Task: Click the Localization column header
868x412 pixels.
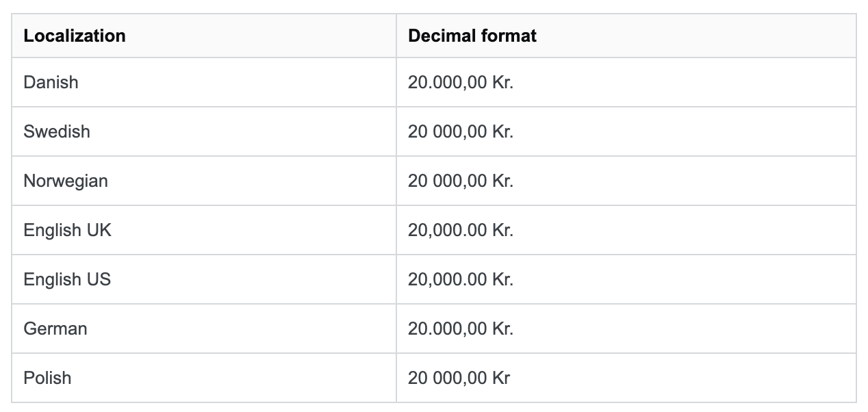Action: (75, 36)
